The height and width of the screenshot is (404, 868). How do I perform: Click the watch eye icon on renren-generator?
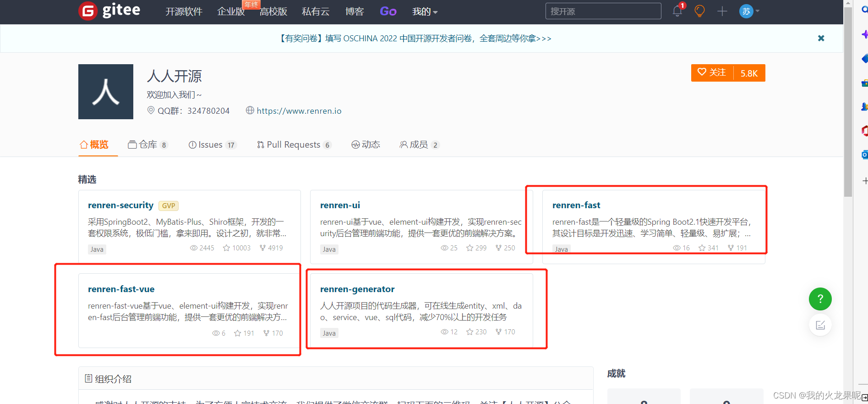pyautogui.click(x=444, y=332)
